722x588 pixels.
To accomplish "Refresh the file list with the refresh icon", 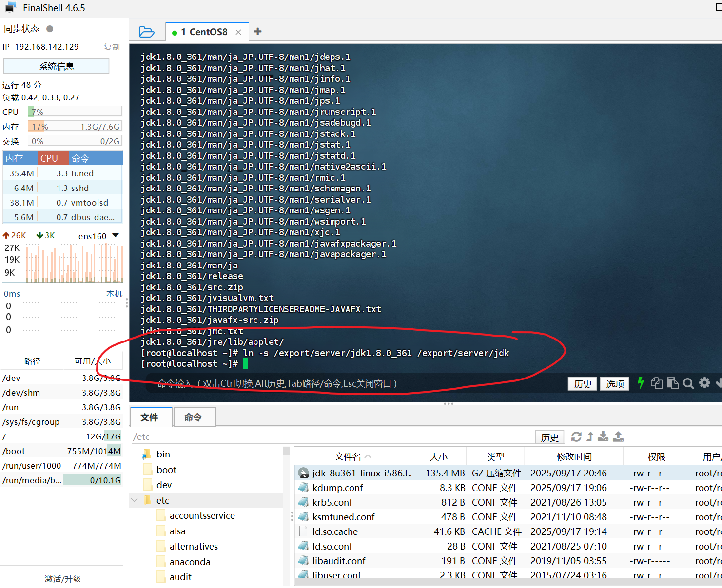I will [577, 436].
